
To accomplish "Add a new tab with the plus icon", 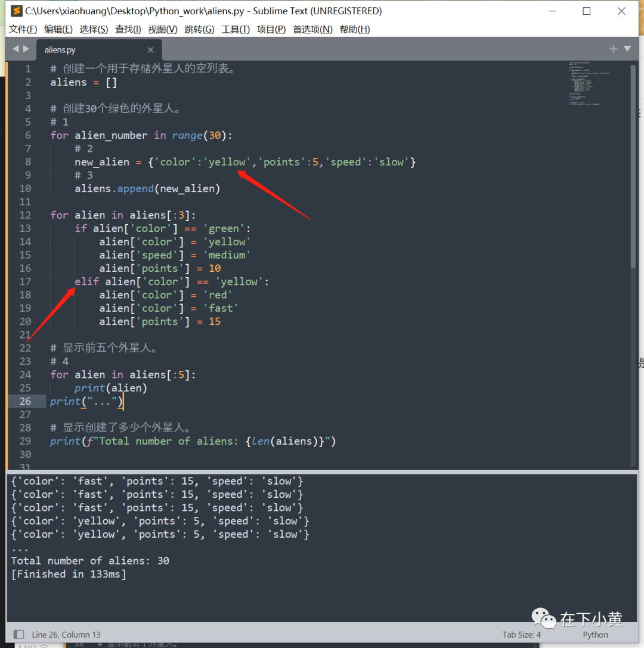I will pos(614,49).
